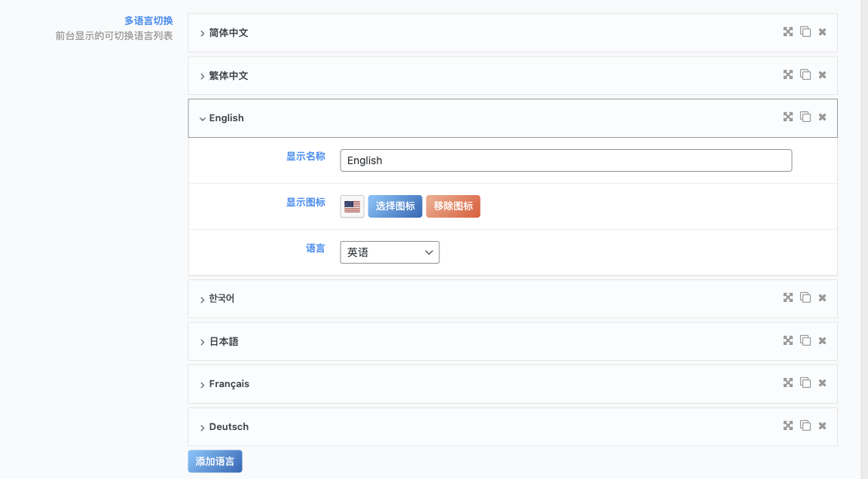Remove the Deutsch entry using the x icon

coord(821,425)
